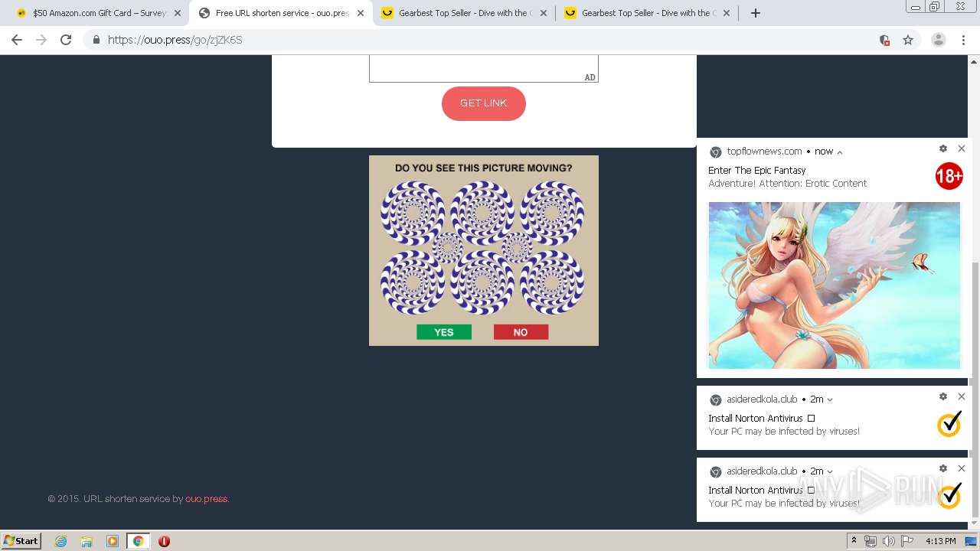Screen dimensions: 980x551
Task: Click the forward navigation arrow
Action: coord(41,40)
